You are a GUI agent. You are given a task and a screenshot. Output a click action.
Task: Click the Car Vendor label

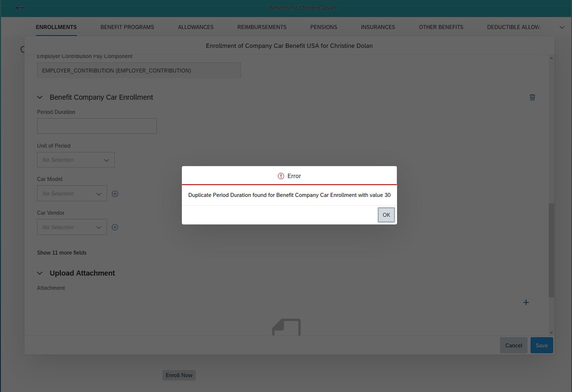tap(51, 213)
